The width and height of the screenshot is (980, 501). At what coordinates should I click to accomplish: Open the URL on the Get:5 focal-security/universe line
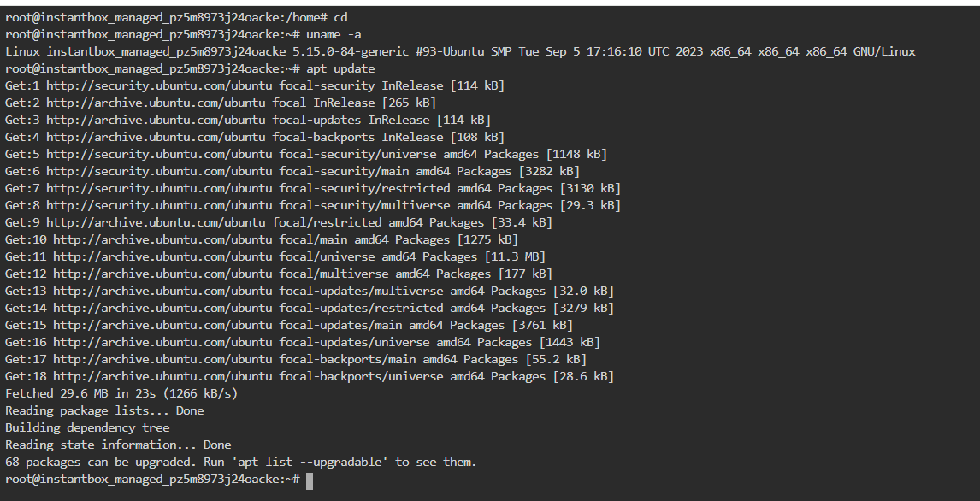159,154
